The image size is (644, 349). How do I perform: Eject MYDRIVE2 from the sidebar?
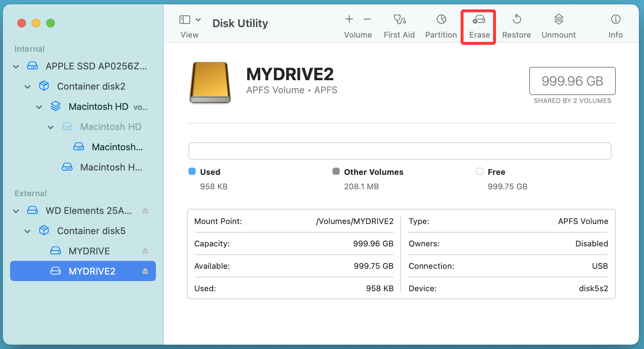[x=145, y=271]
